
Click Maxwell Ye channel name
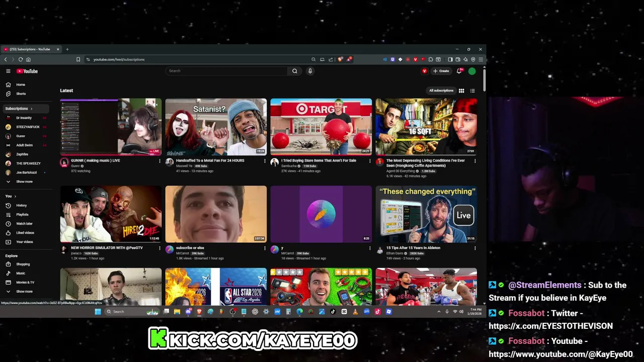click(184, 166)
